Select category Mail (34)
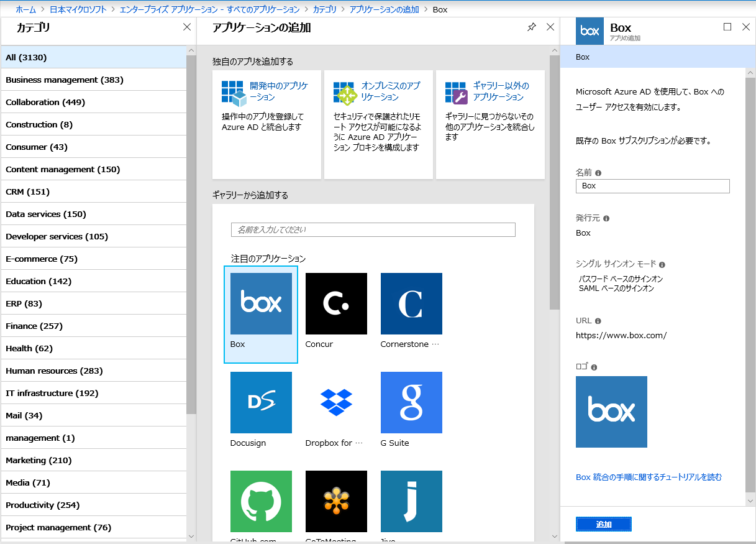756x544 pixels. click(94, 415)
